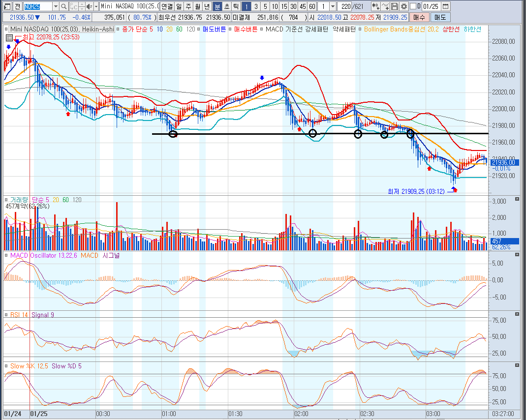
Task: Select the 분 minute chart period
Action: pyautogui.click(x=217, y=6)
